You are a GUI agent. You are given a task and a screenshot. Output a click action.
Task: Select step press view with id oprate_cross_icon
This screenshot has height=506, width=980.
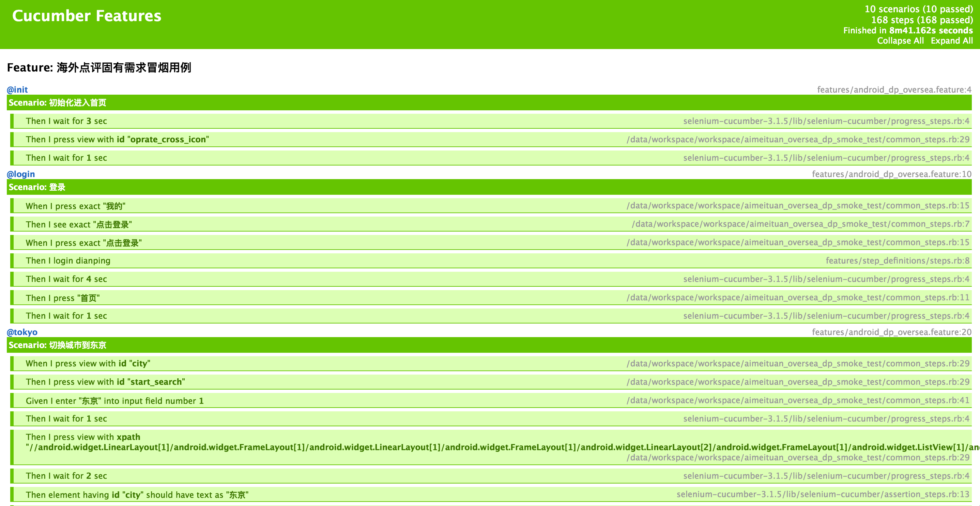[491, 140]
